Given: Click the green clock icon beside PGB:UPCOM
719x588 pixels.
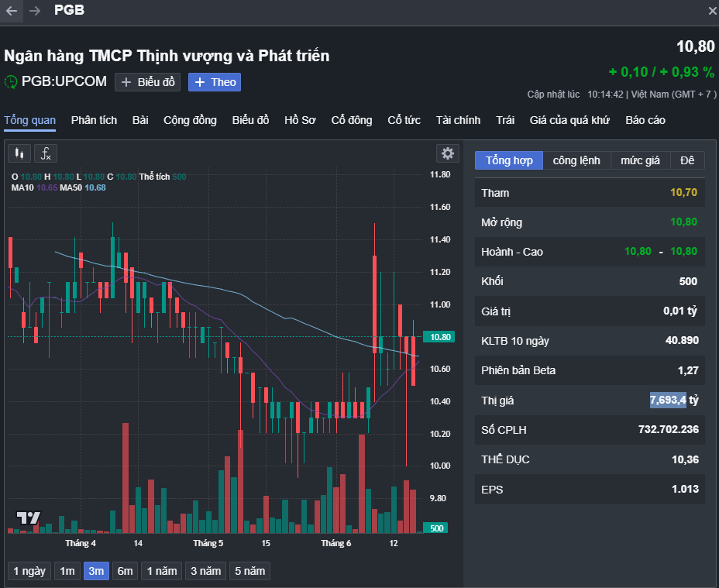Looking at the screenshot, I should 11,81.
